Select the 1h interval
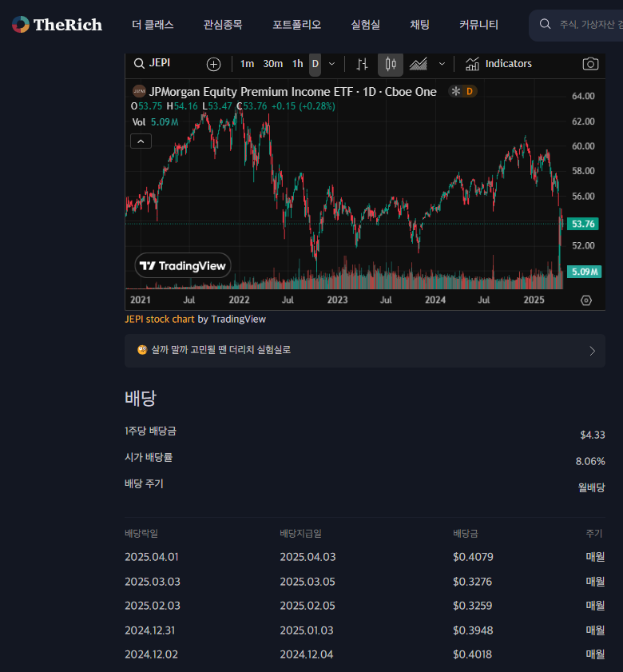 [297, 64]
